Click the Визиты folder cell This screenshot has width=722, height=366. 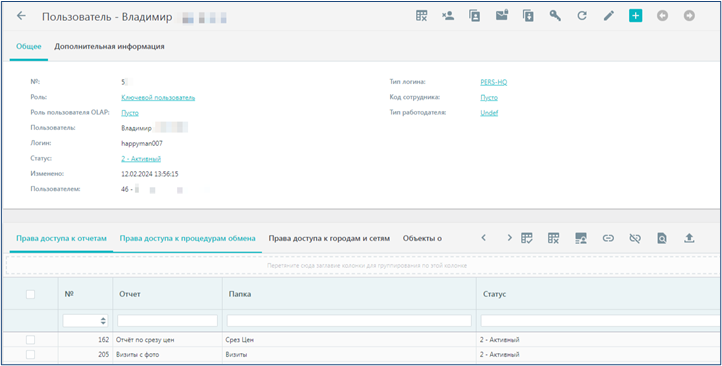pyautogui.click(x=349, y=354)
